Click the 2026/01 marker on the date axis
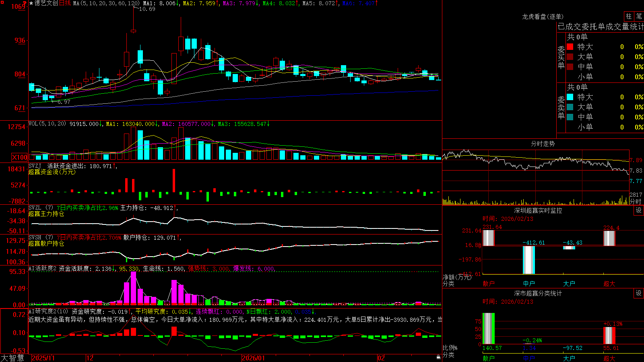This screenshot has width=644, height=362. [x=254, y=358]
